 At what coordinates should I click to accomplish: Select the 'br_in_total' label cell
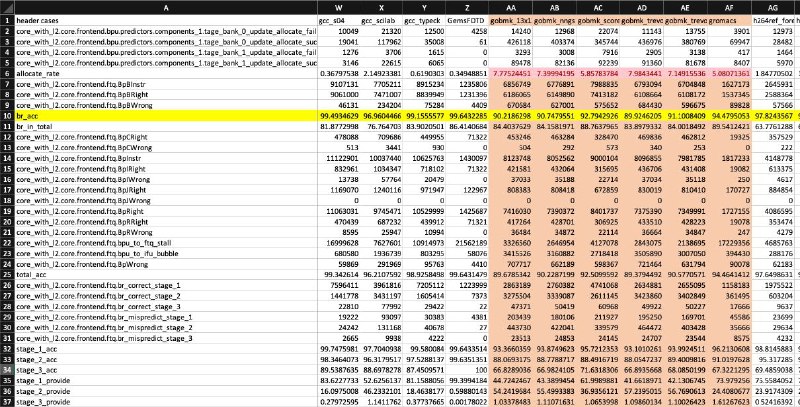(38, 127)
